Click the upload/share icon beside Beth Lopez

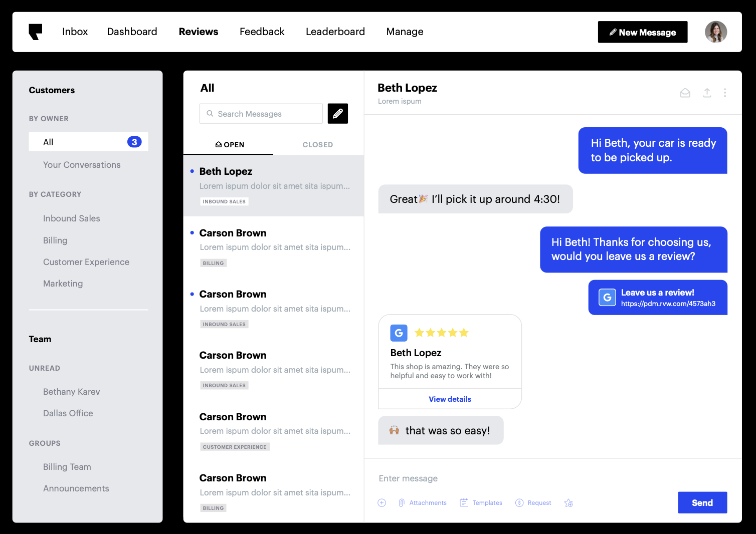coord(707,93)
